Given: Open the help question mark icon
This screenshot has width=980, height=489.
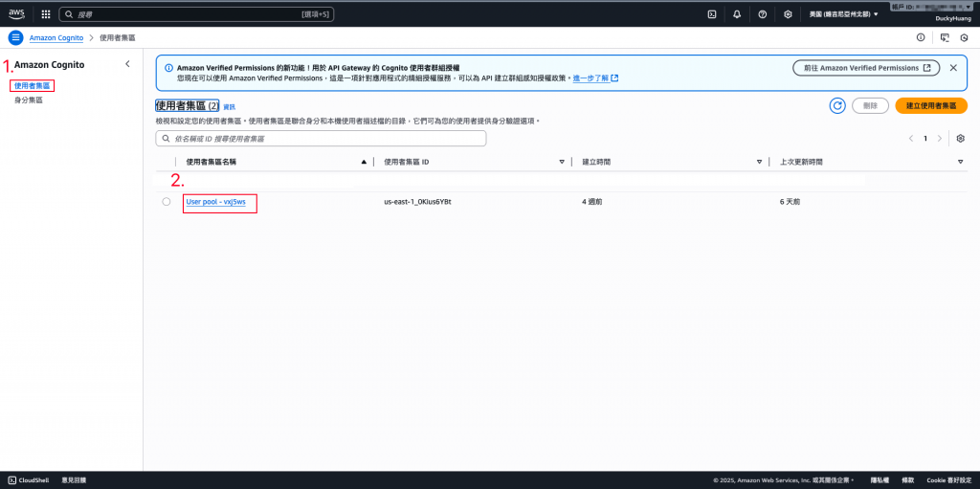Looking at the screenshot, I should pyautogui.click(x=763, y=13).
